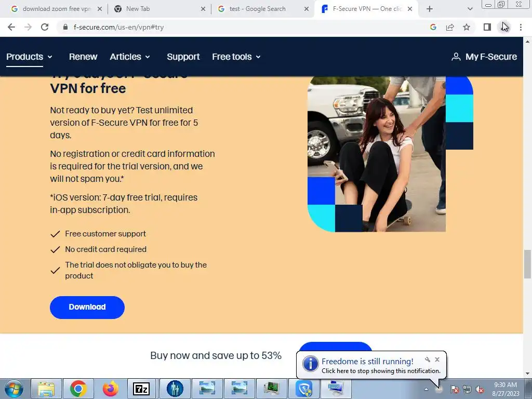Open the first picture viewer taskbar icon
Image resolution: width=532 pixels, height=399 pixels.
pyautogui.click(x=207, y=389)
